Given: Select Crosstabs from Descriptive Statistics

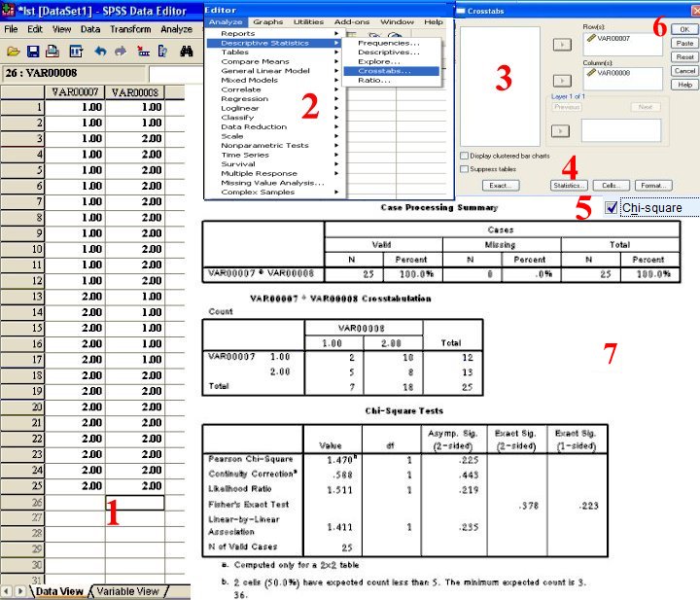Looking at the screenshot, I should click(383, 71).
